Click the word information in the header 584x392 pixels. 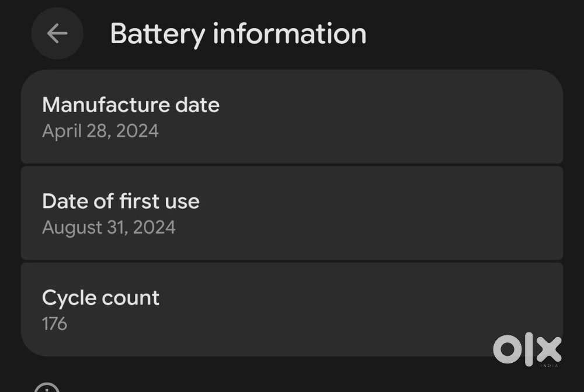click(x=290, y=33)
